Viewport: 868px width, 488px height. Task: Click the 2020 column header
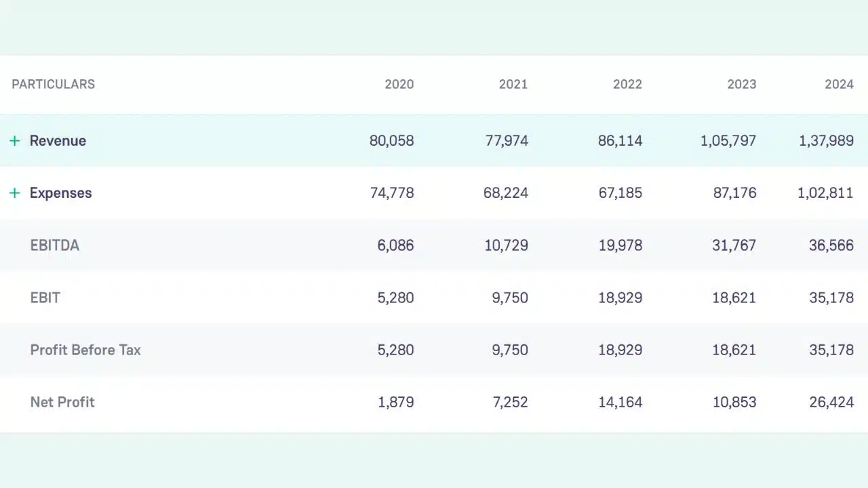[399, 84]
